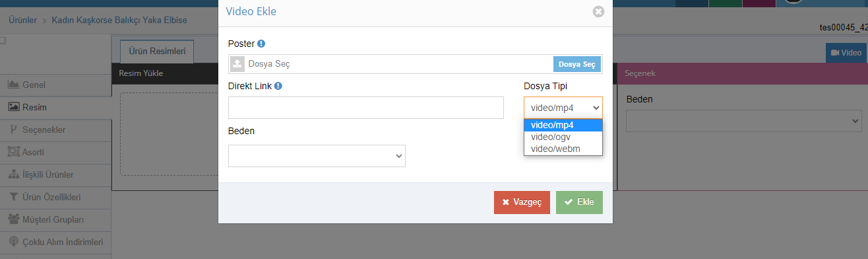Click the Direkt Link input field
This screenshot has width=868, height=259.
pos(366,108)
